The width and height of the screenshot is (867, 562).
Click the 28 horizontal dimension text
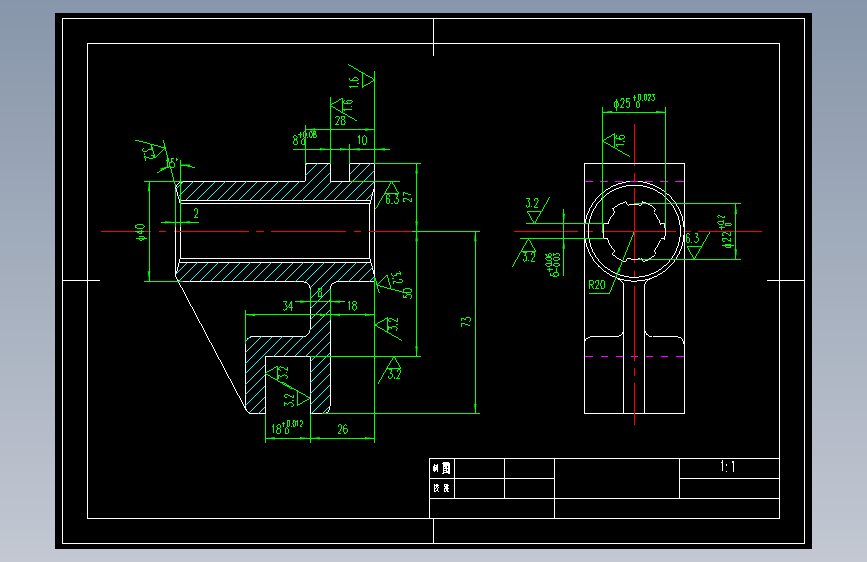pyautogui.click(x=340, y=121)
